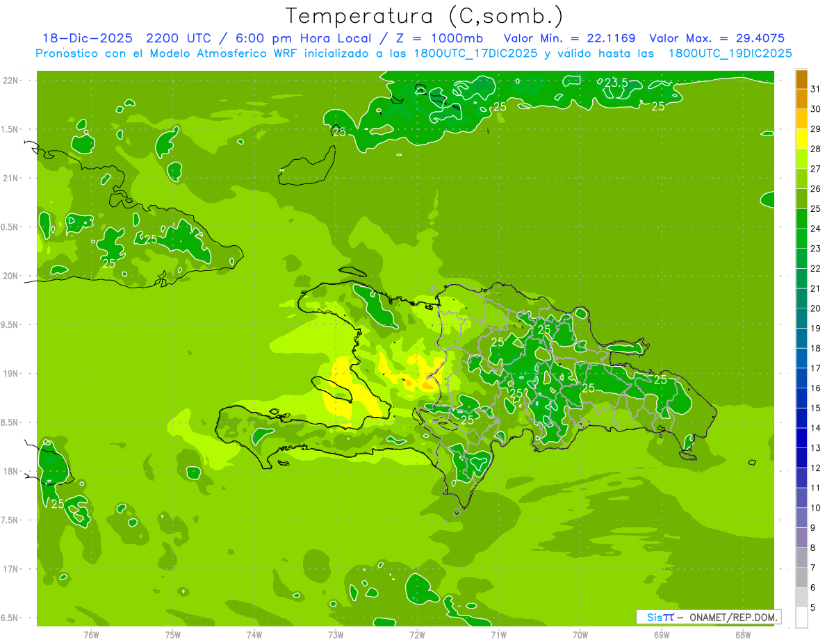The image size is (834, 644).
Task: Click the '17N' latitude axis label
Action: coord(11,569)
